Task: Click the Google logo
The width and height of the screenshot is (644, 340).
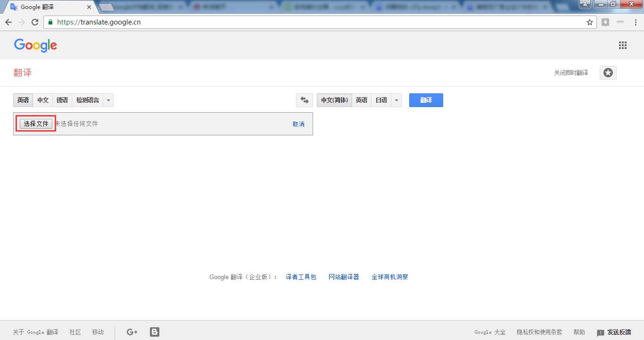Action: 35,45
